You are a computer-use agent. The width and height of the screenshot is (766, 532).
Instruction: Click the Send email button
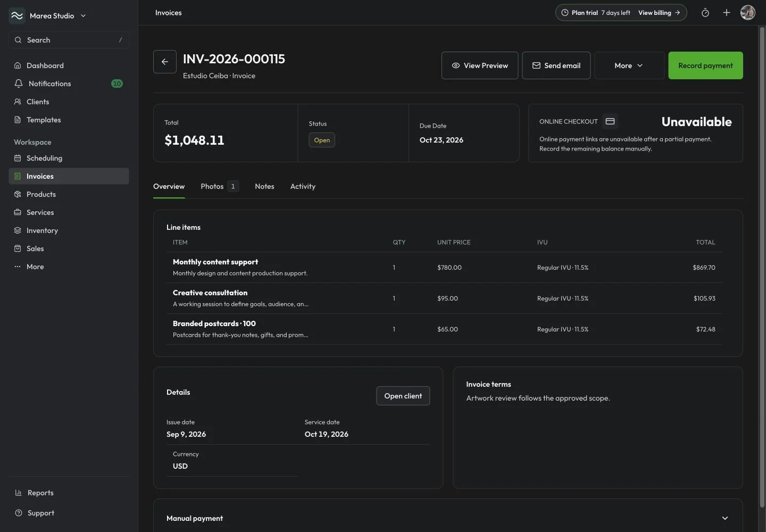click(x=556, y=65)
